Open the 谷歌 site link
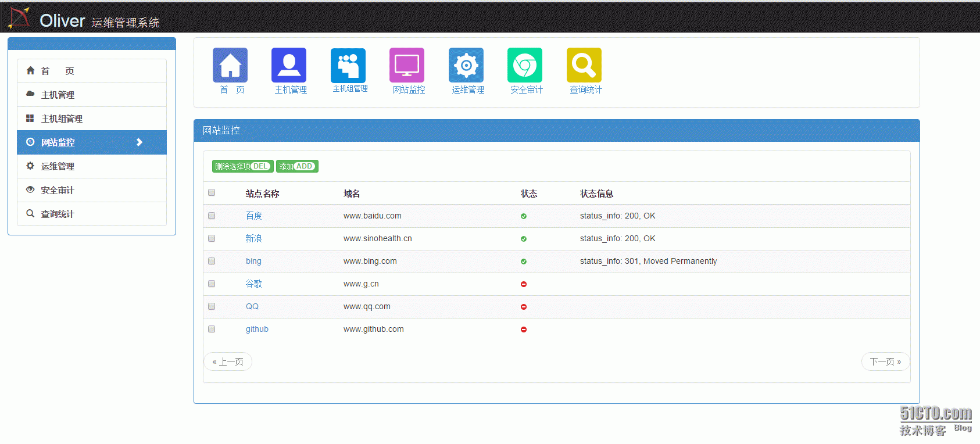The width and height of the screenshot is (980, 444). point(254,284)
